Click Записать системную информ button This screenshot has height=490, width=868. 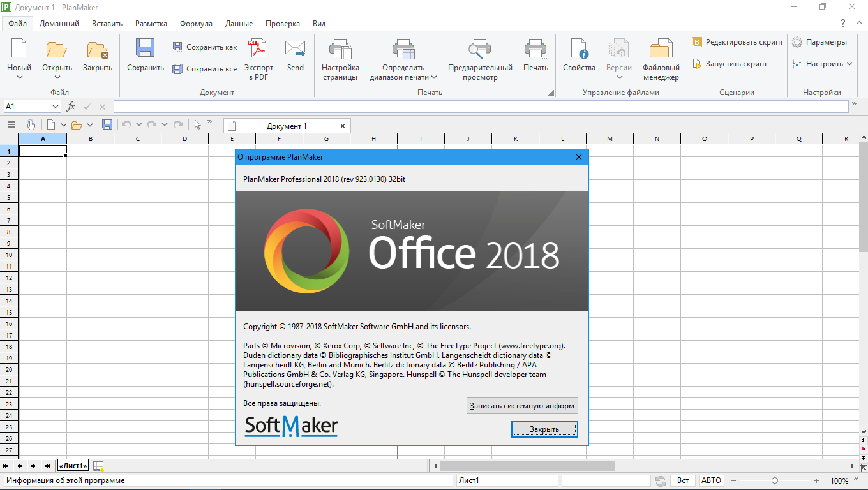pyautogui.click(x=522, y=406)
